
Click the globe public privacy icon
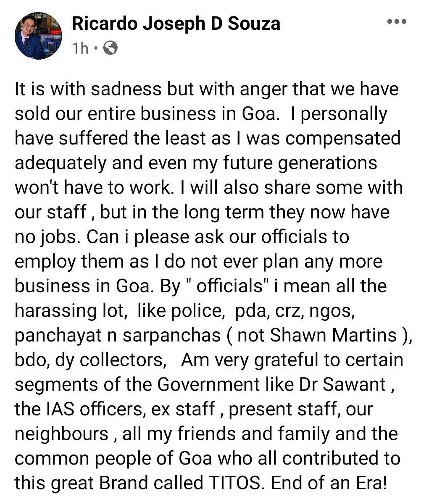coord(110,48)
